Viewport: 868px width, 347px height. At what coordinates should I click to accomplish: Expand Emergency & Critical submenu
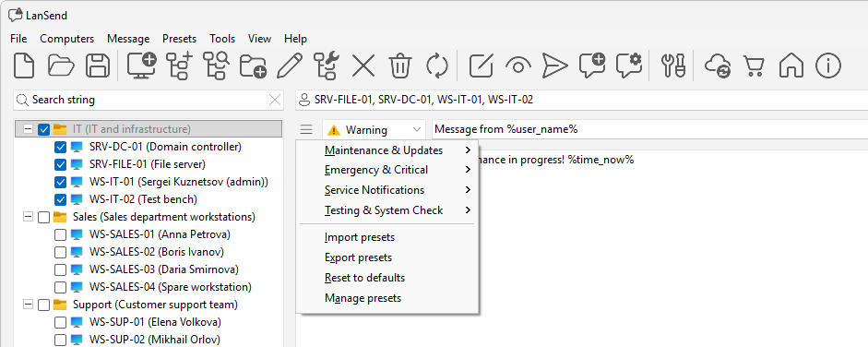pos(387,170)
